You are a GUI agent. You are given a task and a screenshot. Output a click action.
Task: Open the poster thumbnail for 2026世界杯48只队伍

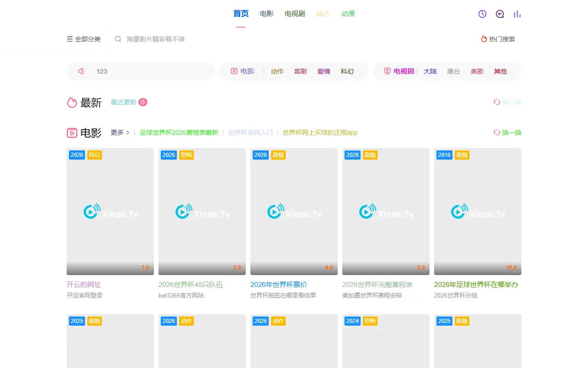(202, 212)
